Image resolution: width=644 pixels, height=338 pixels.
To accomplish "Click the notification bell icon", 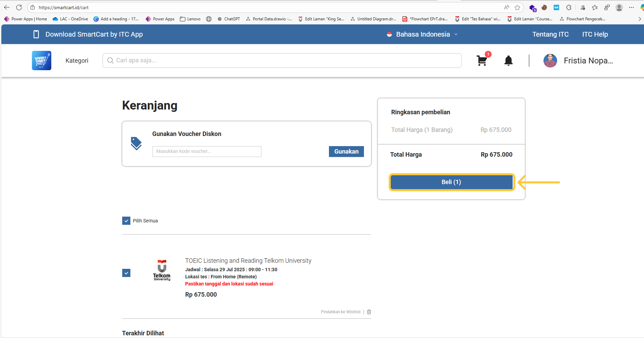I will pyautogui.click(x=508, y=61).
